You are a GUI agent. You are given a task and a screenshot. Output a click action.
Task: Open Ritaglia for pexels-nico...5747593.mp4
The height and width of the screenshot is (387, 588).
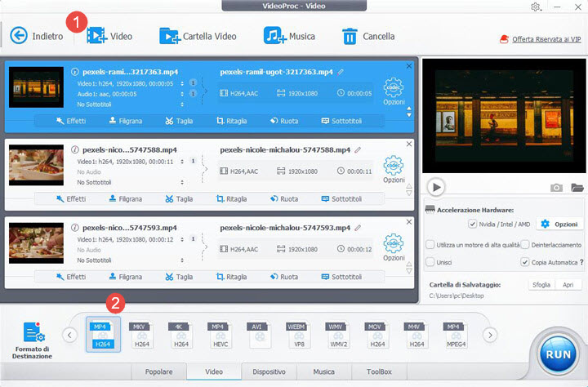(232, 277)
